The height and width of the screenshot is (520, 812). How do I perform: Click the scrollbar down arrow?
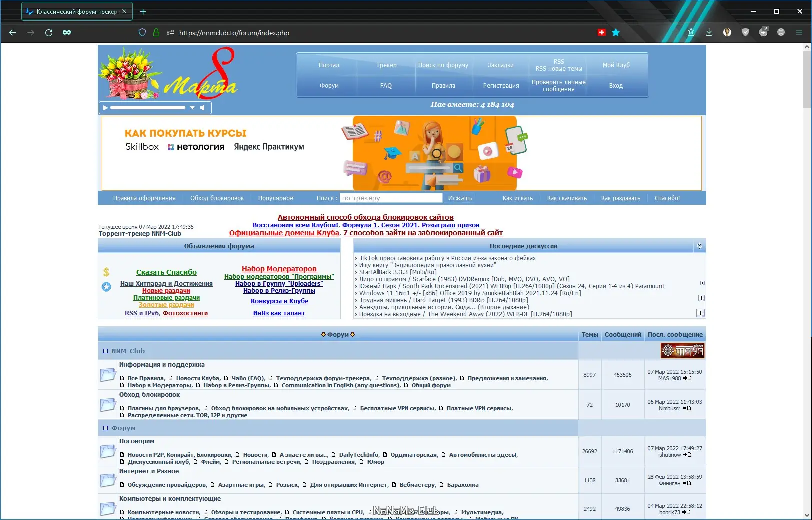(x=807, y=515)
